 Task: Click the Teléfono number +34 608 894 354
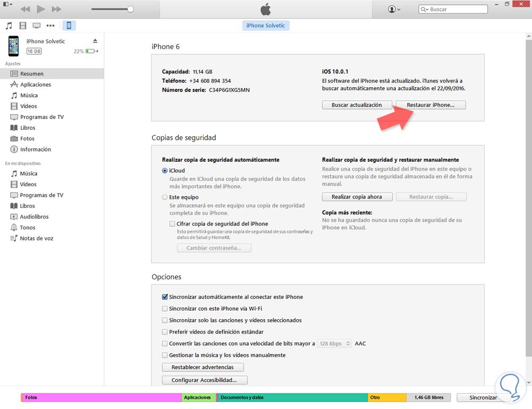(210, 81)
